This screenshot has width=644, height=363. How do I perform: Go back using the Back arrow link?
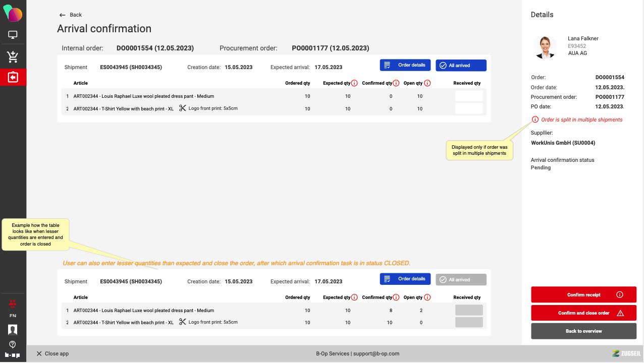(70, 15)
